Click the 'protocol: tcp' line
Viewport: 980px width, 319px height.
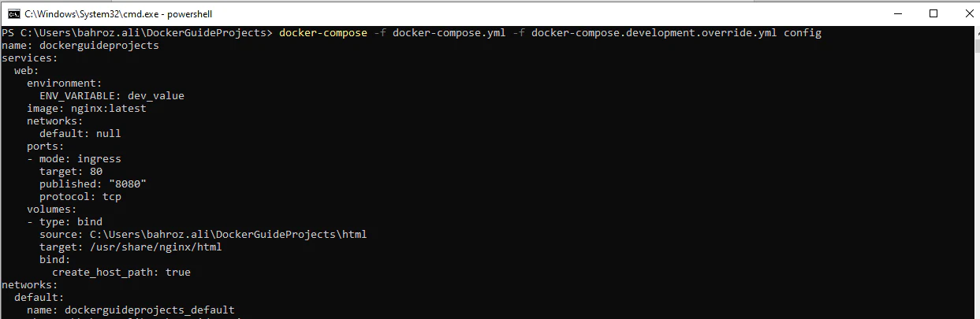point(80,197)
